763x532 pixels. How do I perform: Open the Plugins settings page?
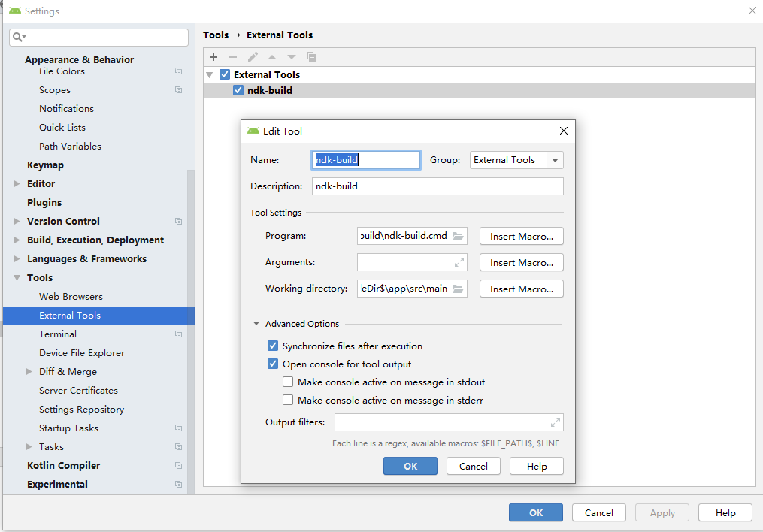pyautogui.click(x=44, y=202)
